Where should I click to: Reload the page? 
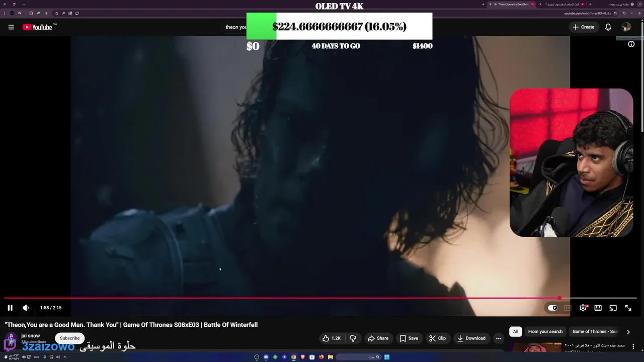(x=624, y=13)
